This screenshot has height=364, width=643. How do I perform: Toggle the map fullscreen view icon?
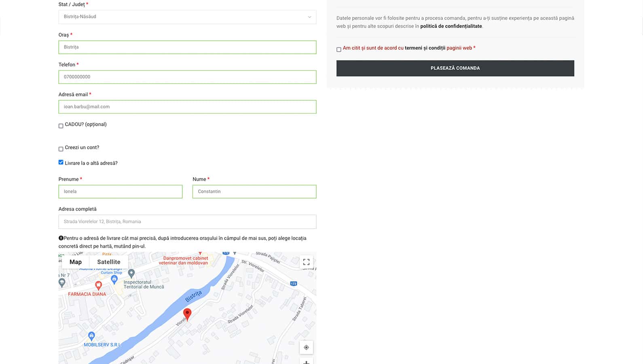(306, 262)
